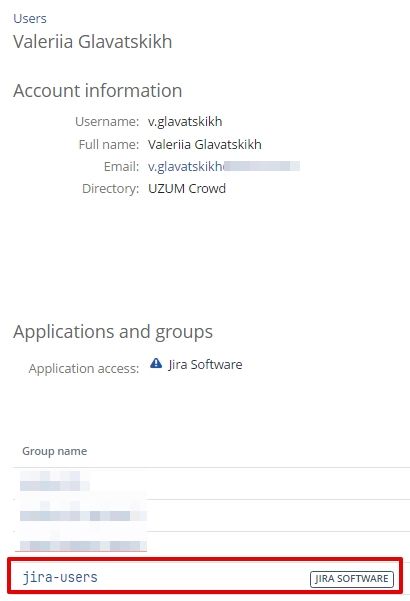
Task: Select the directory value UZUM Crowd
Action: [187, 189]
